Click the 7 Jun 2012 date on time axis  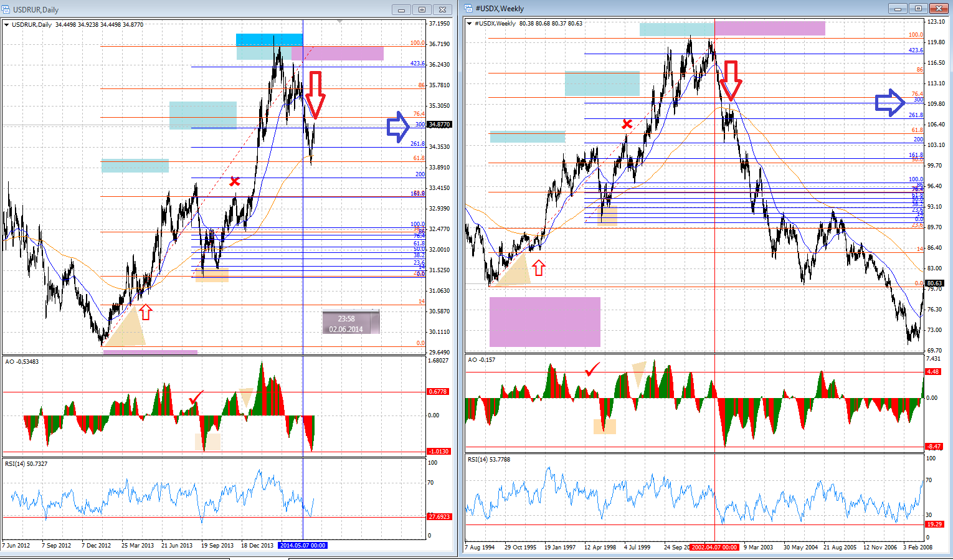(16, 546)
